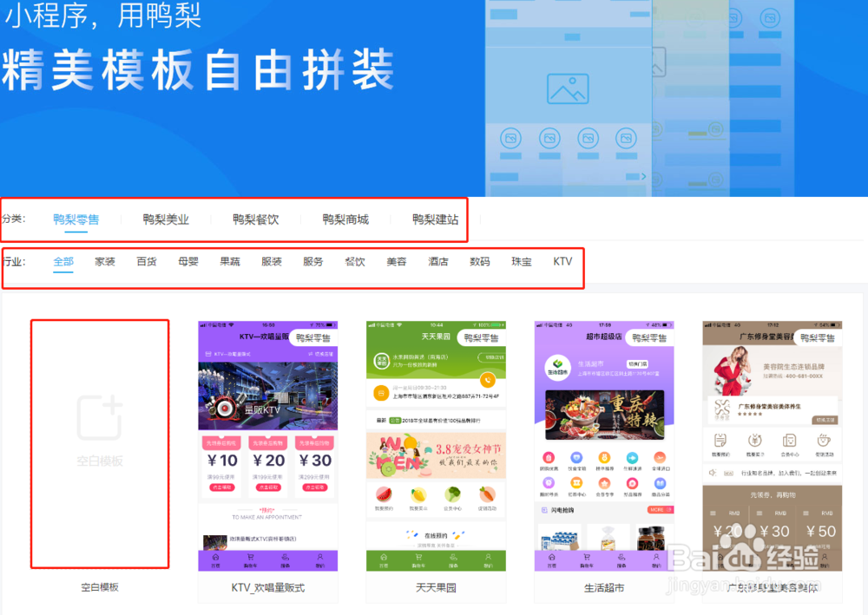Click MORE in the 闪电抢购 section
The width and height of the screenshot is (868, 615).
tap(658, 510)
